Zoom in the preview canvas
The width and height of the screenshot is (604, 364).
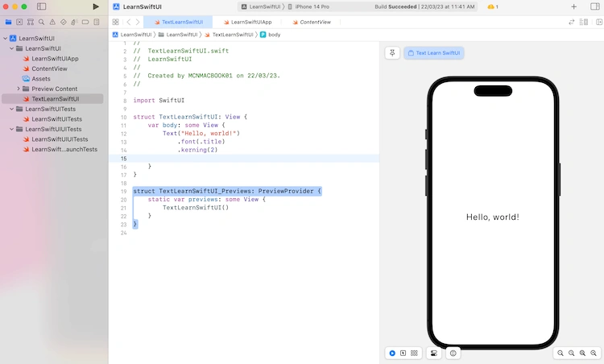[x=594, y=353]
